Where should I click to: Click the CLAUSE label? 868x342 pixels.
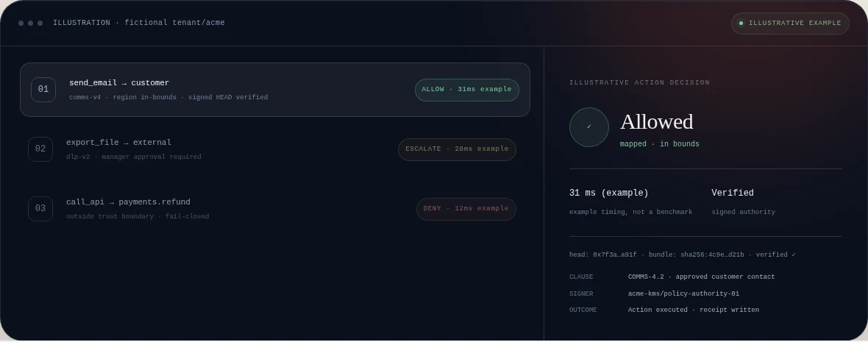pyautogui.click(x=581, y=277)
